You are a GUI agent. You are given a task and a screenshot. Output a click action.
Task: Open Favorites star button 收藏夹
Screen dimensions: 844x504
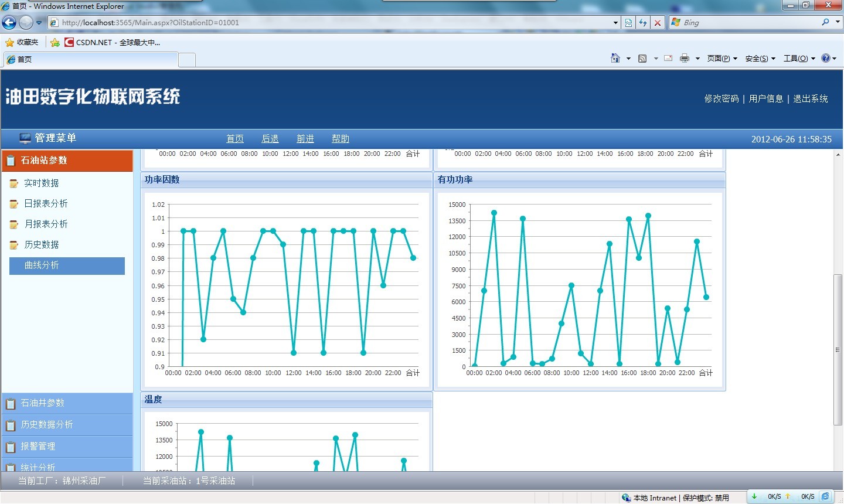click(x=22, y=42)
